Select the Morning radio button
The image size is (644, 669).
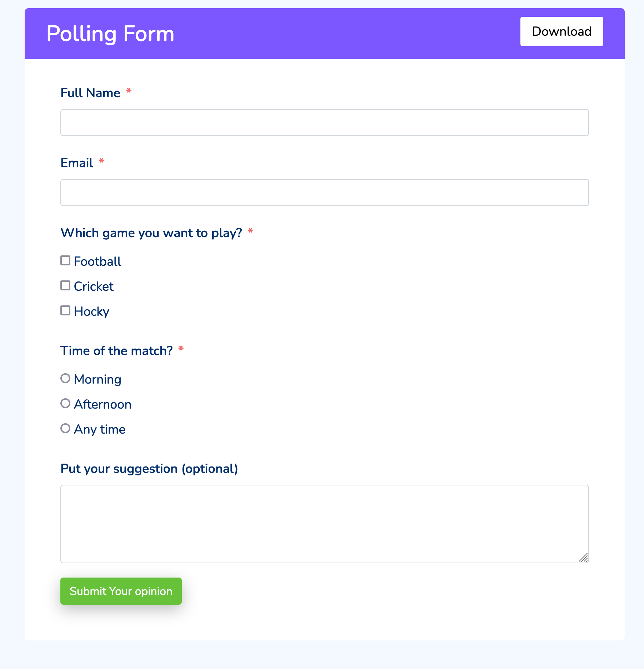click(x=66, y=378)
